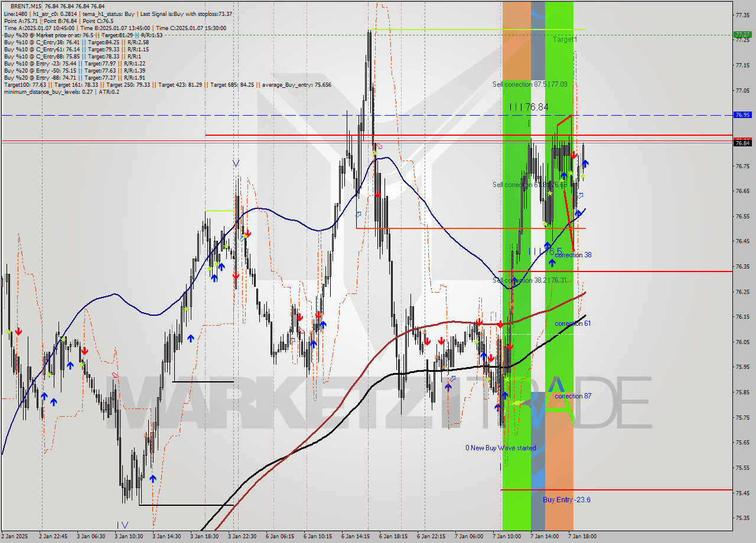Click the 'correction 38' label

coord(573,255)
